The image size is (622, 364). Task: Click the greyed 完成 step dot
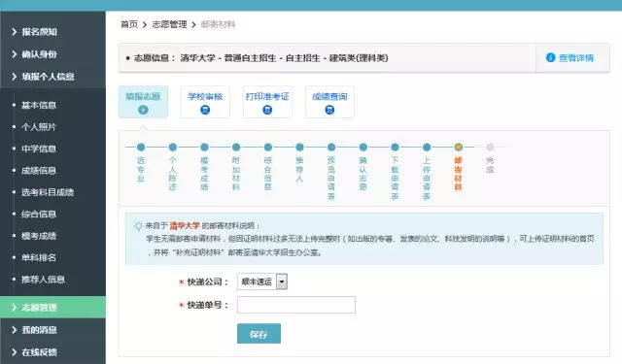tap(490, 148)
